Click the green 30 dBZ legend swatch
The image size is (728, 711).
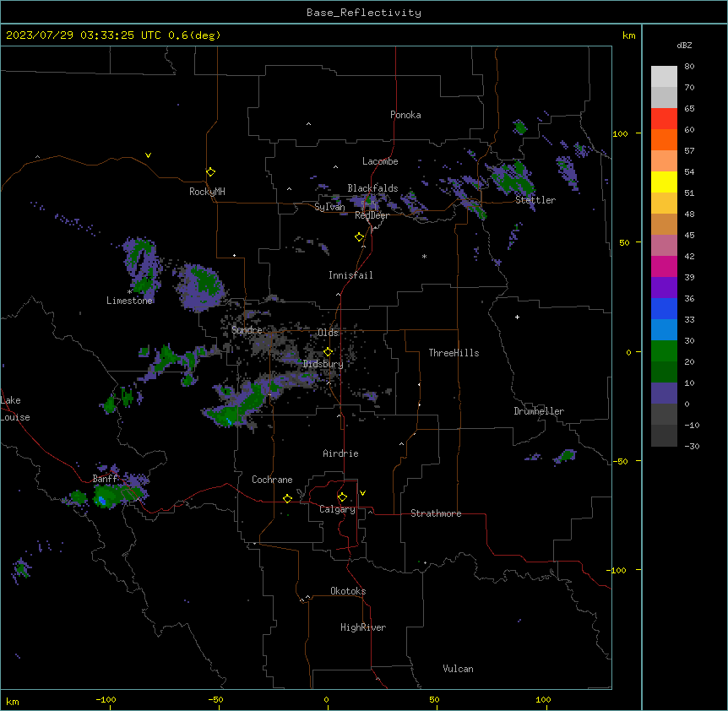point(664,351)
